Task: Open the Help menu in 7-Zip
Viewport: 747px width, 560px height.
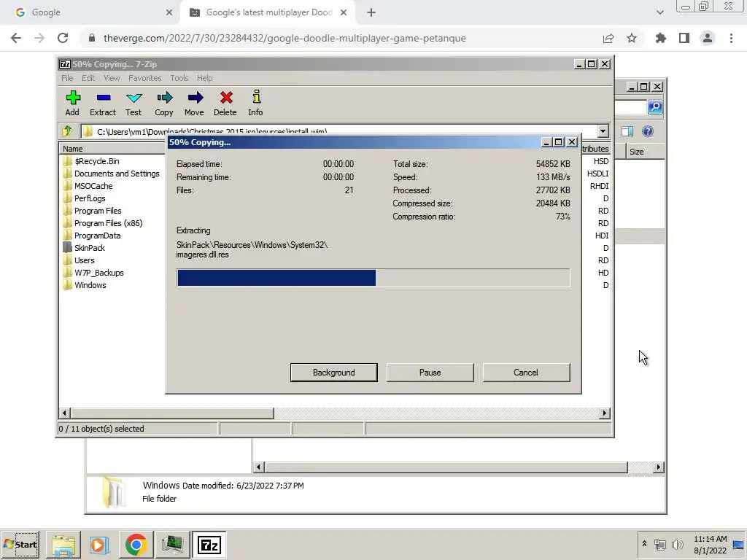Action: pos(205,78)
